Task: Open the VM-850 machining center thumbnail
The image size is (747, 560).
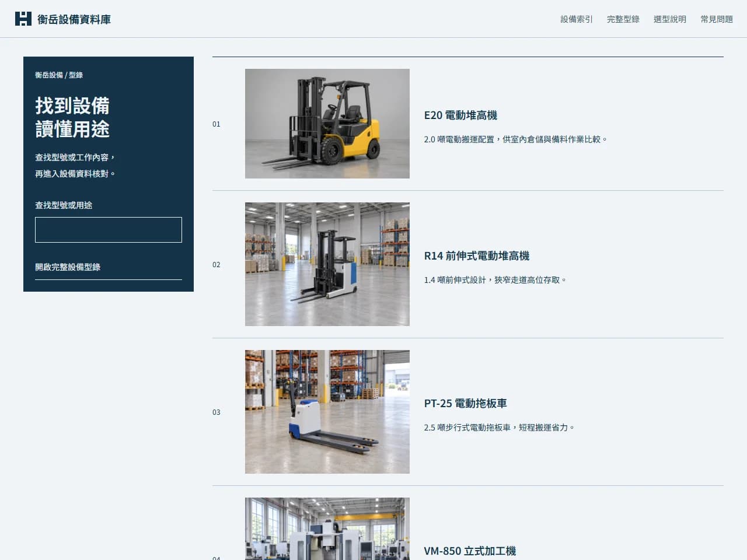Action: (327, 528)
